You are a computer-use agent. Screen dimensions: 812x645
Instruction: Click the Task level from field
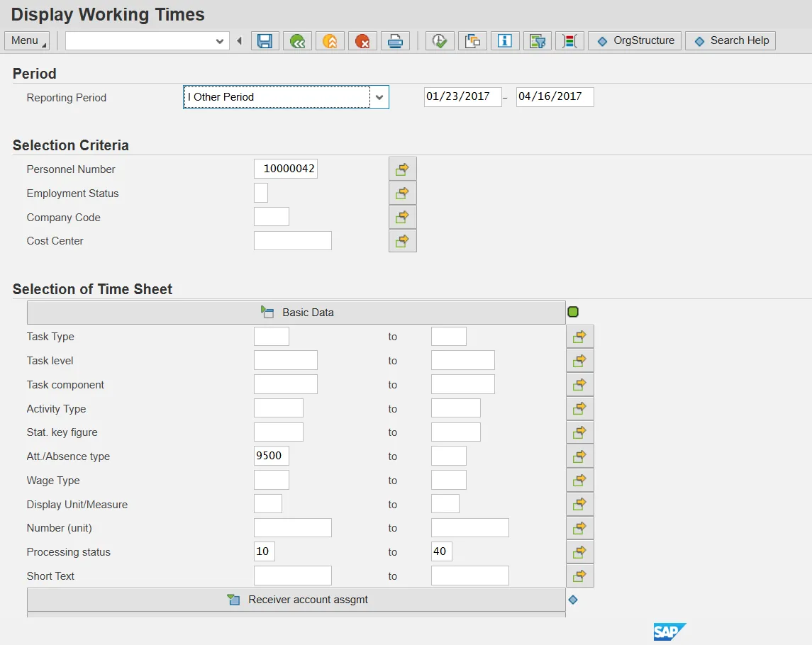285,360
